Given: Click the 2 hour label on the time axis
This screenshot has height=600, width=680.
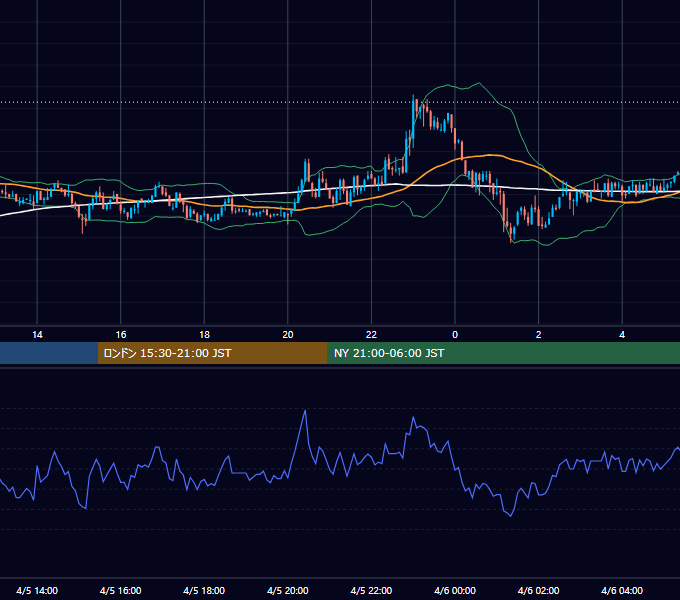Looking at the screenshot, I should [539, 335].
